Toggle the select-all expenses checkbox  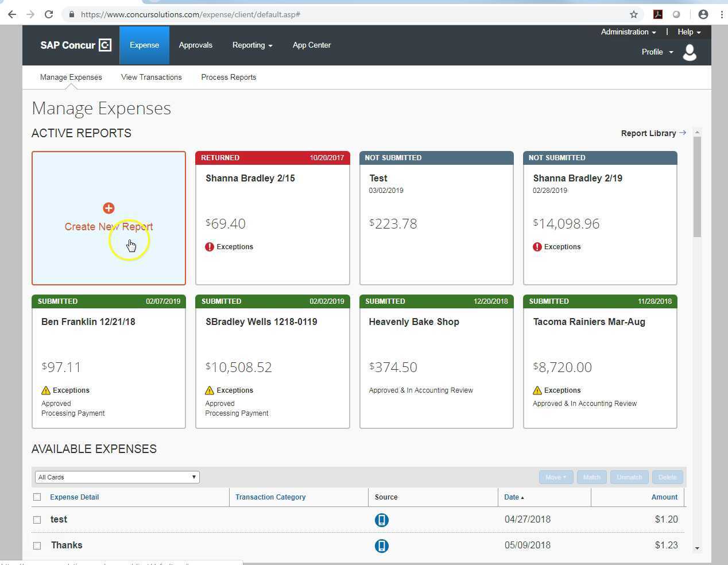[x=37, y=497]
